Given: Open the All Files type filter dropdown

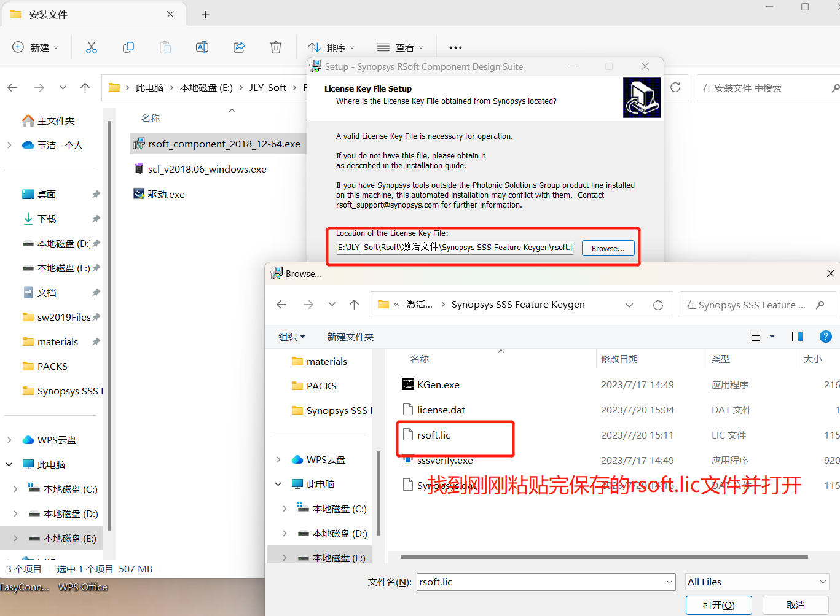Looking at the screenshot, I should [757, 582].
